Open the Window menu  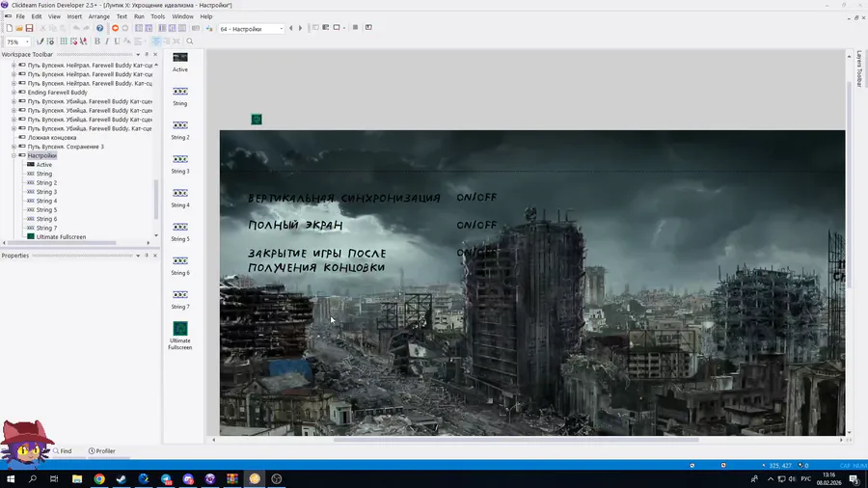[182, 16]
